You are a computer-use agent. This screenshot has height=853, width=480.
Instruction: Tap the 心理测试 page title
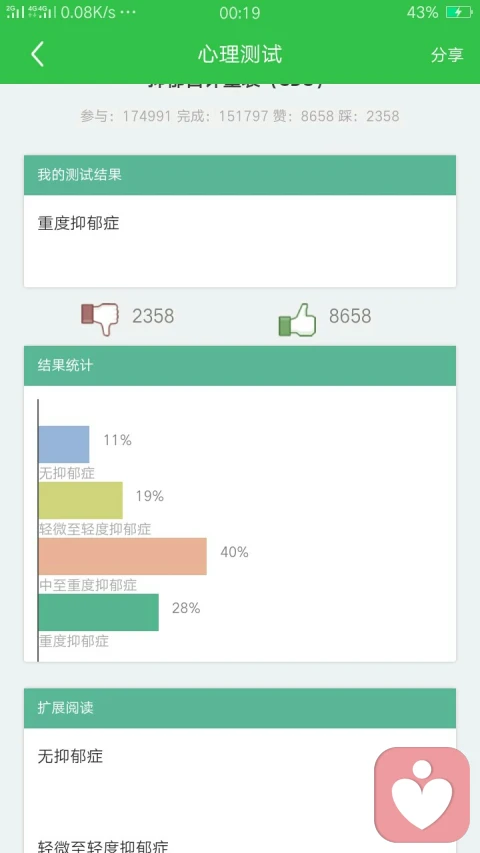click(x=240, y=54)
